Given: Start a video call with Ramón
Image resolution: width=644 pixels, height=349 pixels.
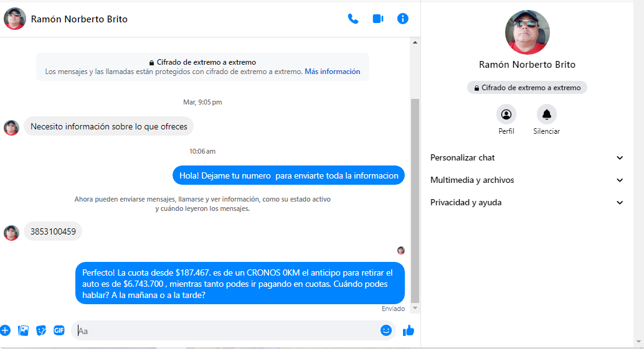Looking at the screenshot, I should (x=378, y=19).
